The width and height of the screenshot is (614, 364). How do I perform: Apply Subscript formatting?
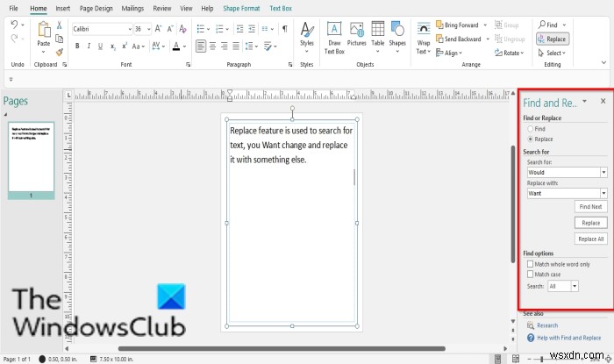[x=112, y=46]
